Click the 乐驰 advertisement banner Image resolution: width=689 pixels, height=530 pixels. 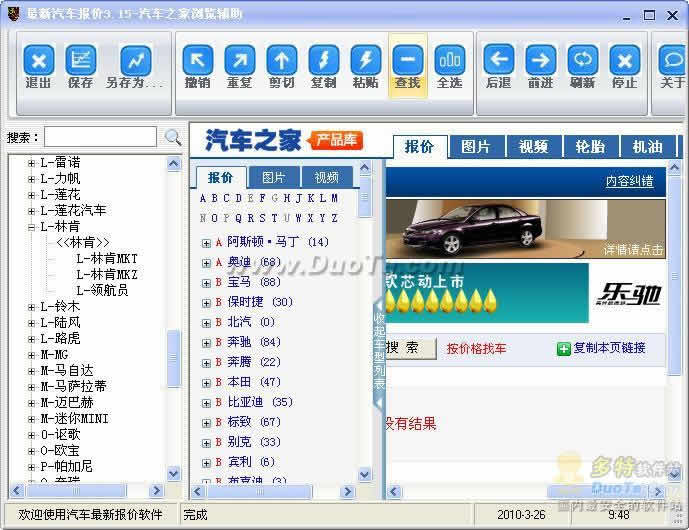pos(628,294)
